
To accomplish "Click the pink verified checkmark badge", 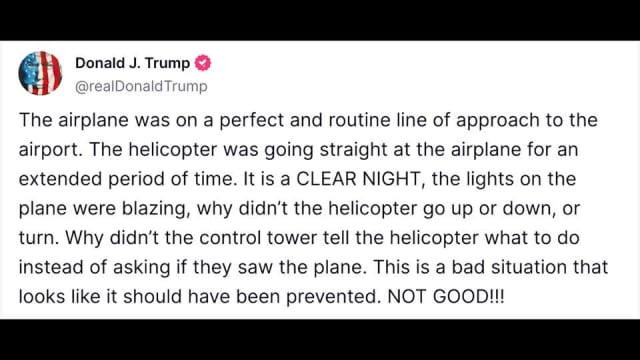I will click(202, 63).
